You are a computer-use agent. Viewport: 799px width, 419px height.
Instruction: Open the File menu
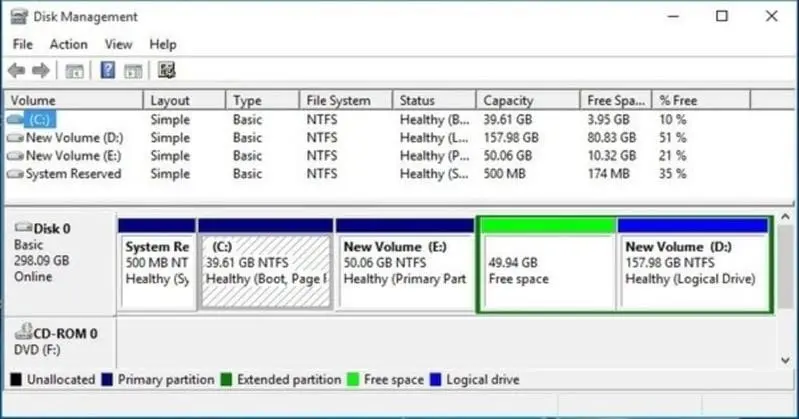[x=22, y=44]
